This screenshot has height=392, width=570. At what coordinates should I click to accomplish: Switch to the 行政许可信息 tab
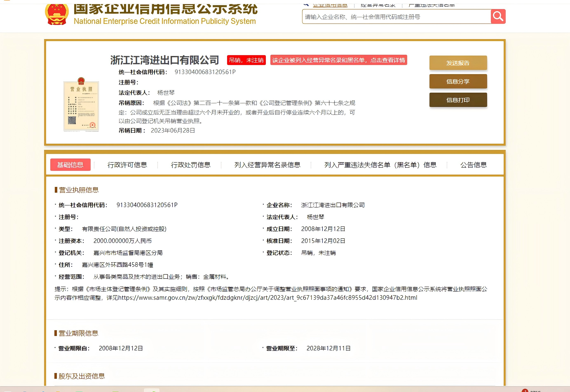127,165
